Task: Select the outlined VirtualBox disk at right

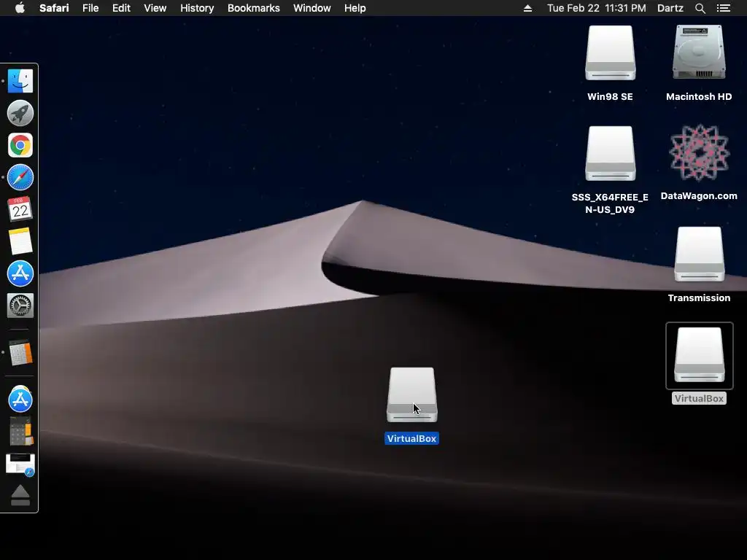Action: point(700,355)
